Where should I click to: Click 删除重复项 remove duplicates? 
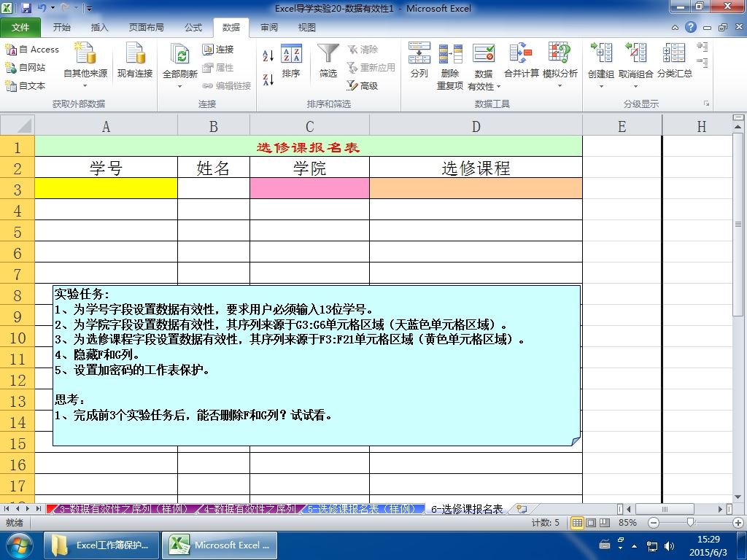450,66
